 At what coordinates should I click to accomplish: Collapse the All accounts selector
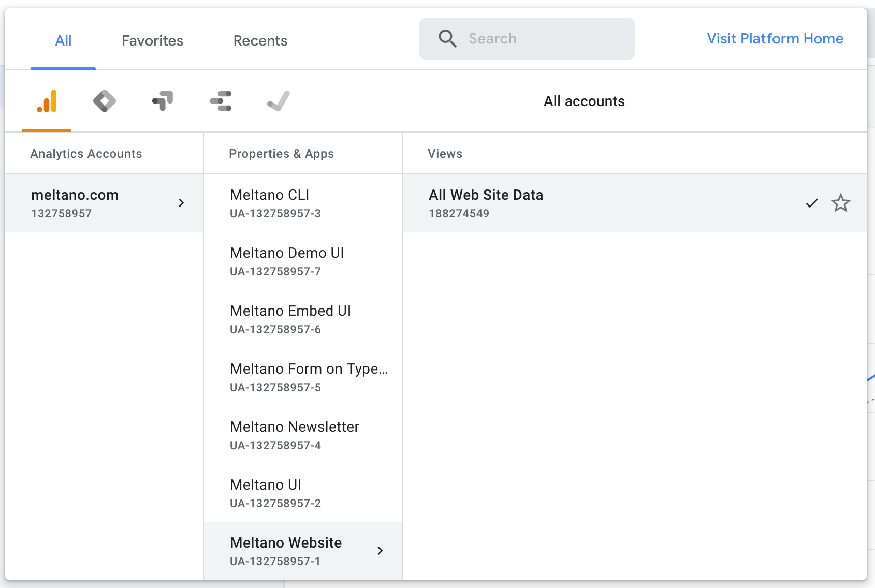(x=584, y=101)
